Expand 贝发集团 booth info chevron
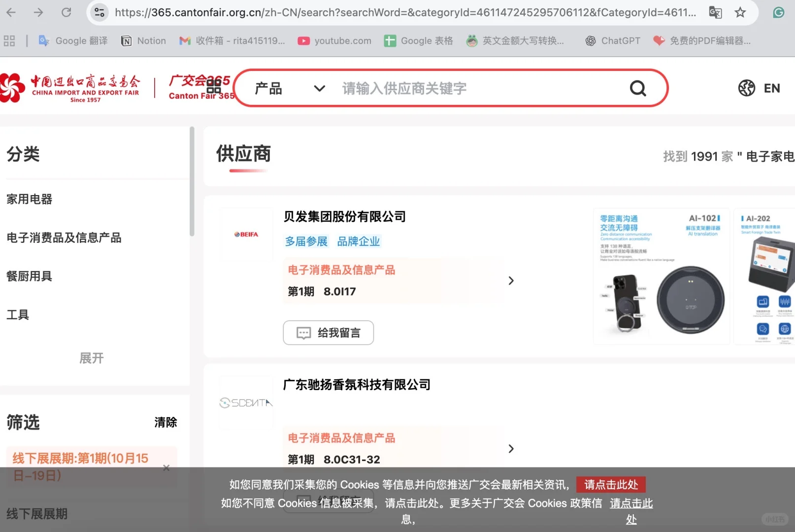Screen dimensions: 795x532 (511, 281)
